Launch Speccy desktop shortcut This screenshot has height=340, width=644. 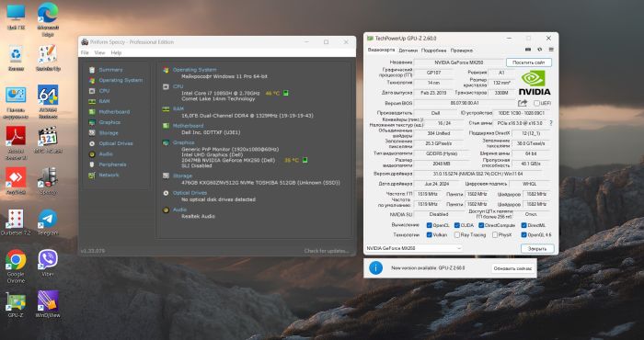pyautogui.click(x=48, y=181)
